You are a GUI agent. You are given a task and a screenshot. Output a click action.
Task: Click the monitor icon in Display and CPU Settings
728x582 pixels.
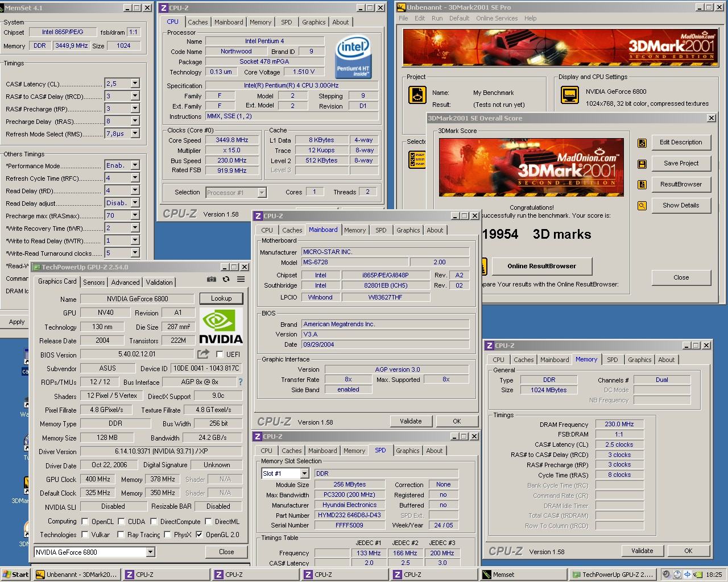pyautogui.click(x=569, y=95)
